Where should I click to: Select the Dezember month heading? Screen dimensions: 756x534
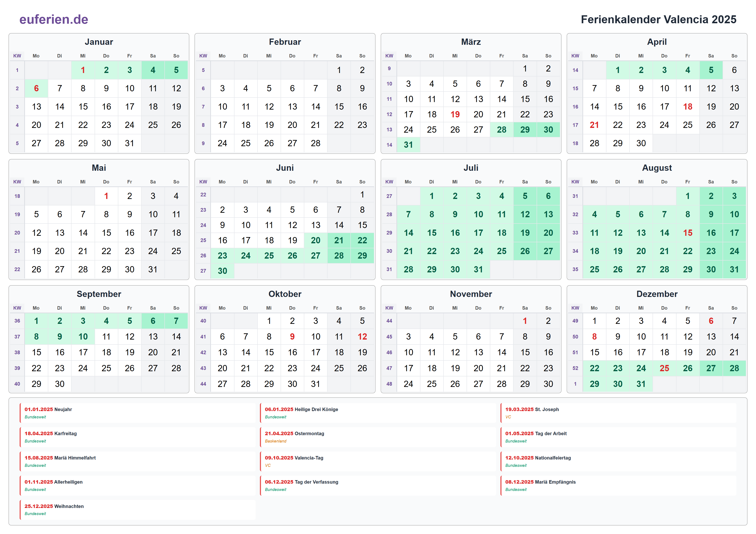pos(657,294)
